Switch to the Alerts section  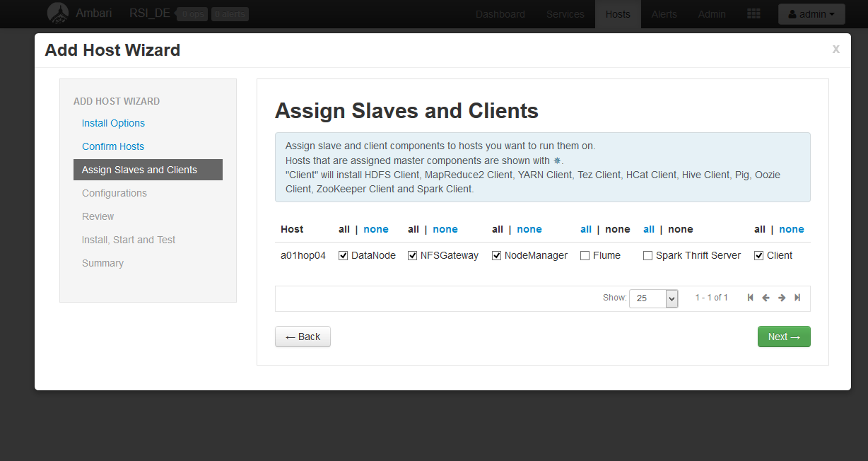pos(664,13)
